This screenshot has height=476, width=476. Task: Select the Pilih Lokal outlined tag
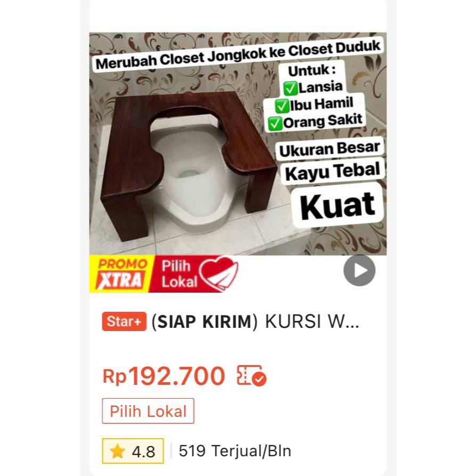coord(148,411)
